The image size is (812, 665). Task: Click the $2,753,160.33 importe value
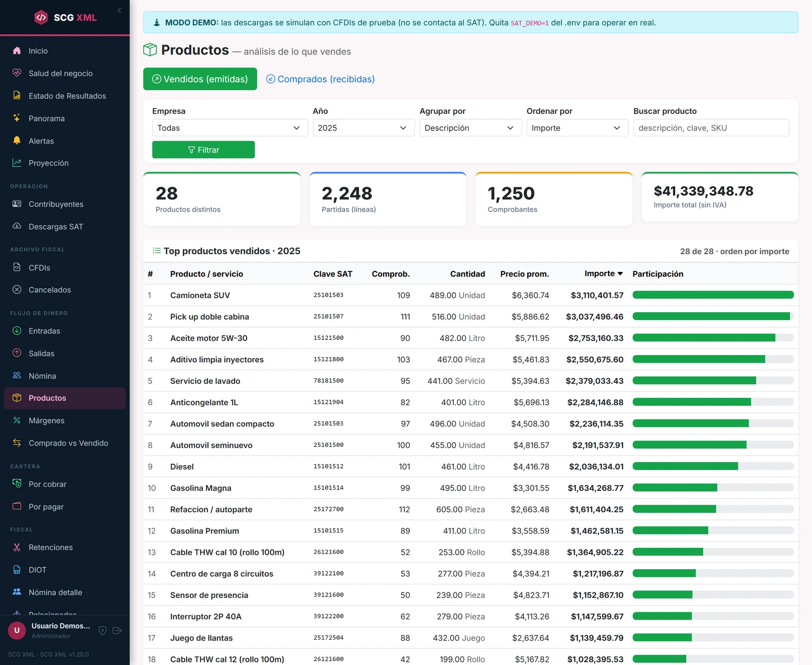click(596, 338)
